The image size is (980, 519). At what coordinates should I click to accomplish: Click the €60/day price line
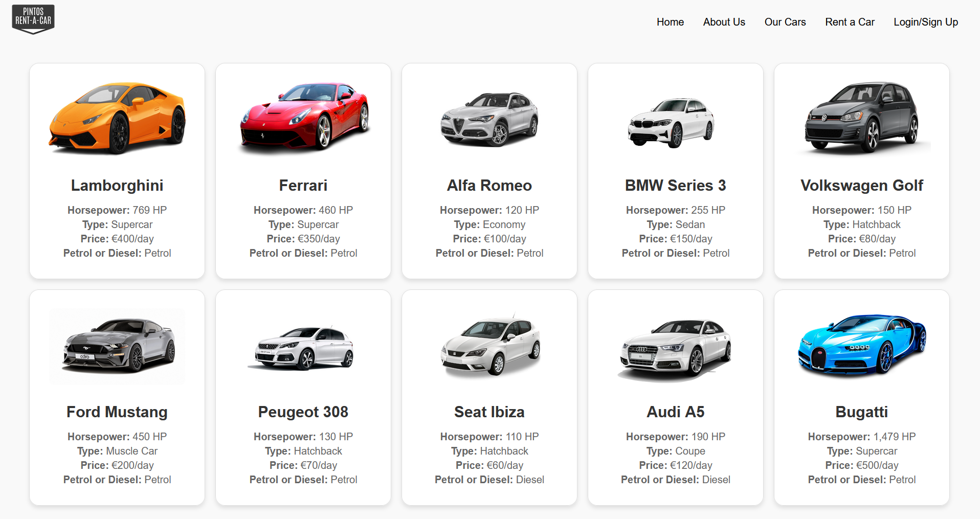[489, 465]
